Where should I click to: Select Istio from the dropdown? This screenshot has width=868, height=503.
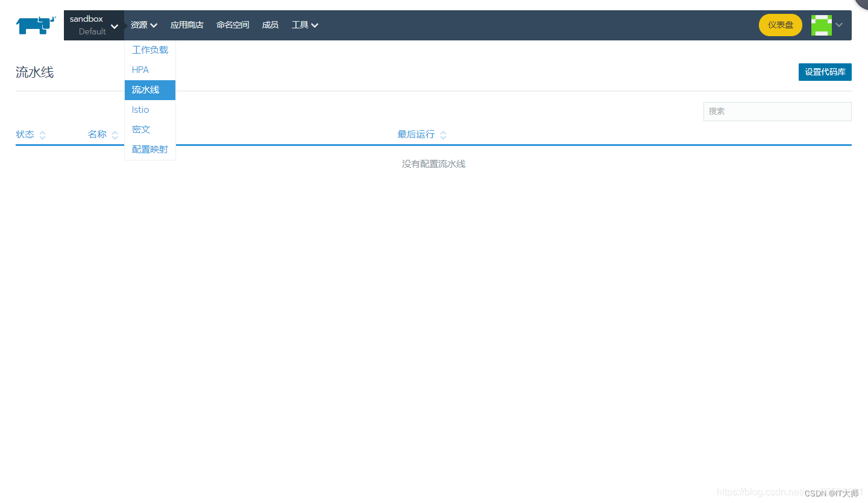click(x=150, y=110)
